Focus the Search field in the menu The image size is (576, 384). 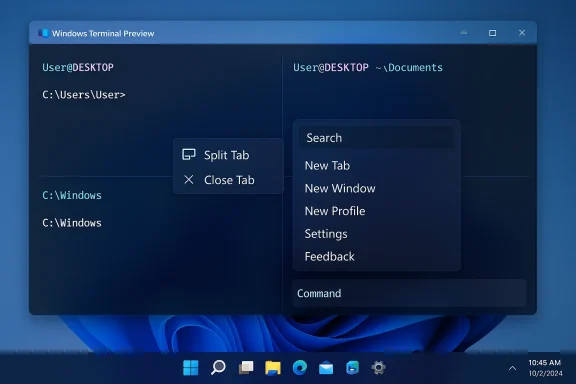377,138
